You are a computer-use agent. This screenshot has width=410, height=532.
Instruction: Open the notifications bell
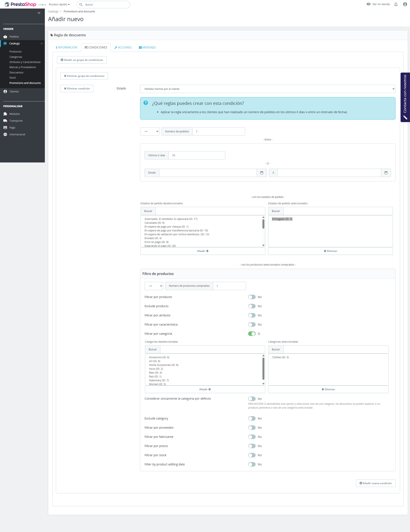(396, 4)
